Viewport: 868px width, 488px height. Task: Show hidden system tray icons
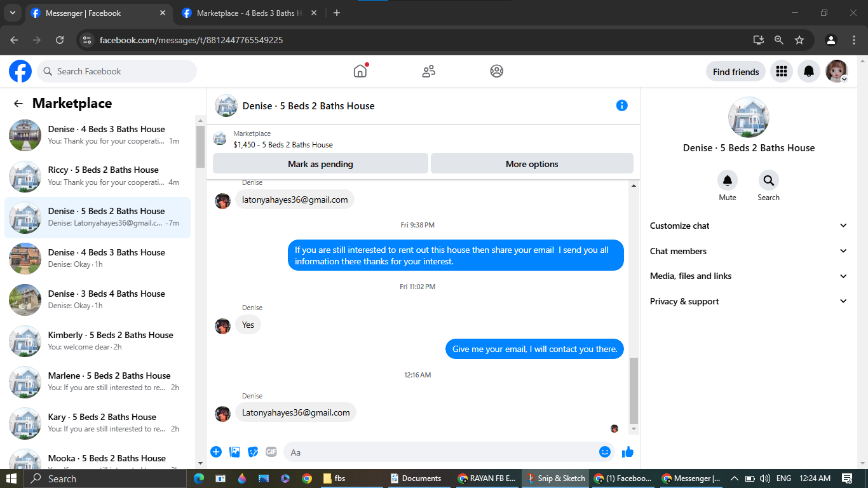[x=734, y=478]
